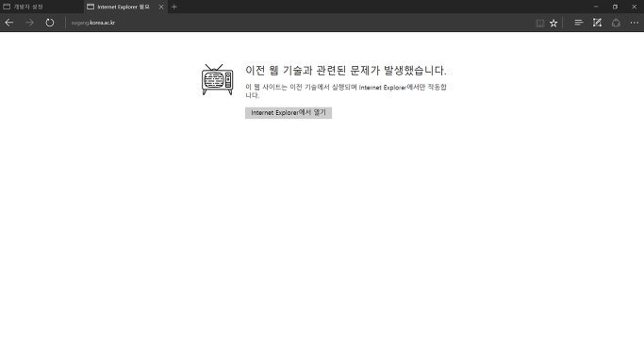Open the Share icon
The image size is (644, 345).
pos(616,23)
